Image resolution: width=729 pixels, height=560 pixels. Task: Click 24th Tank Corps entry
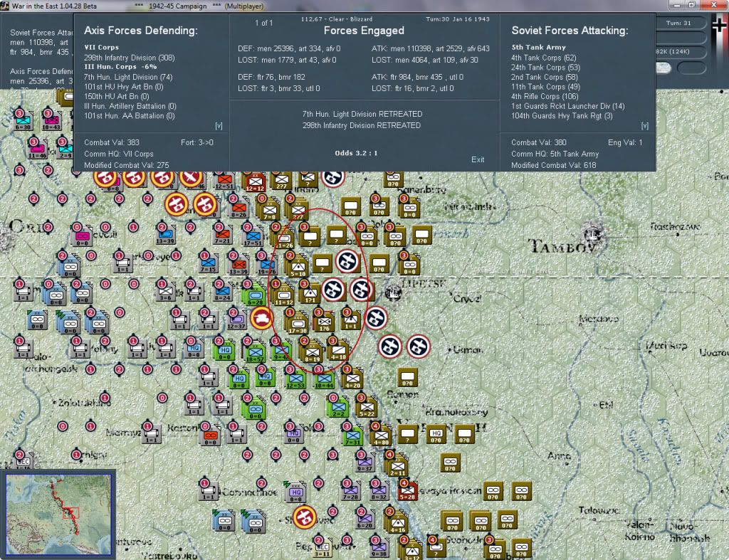545,68
